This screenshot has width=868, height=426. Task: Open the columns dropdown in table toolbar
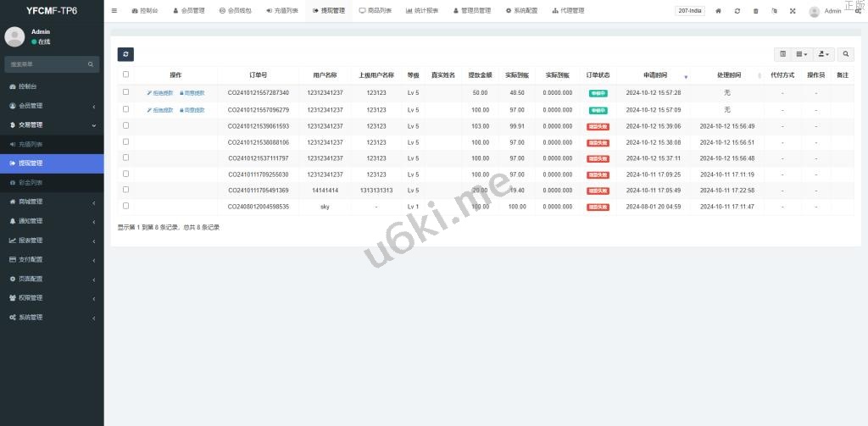tap(802, 54)
